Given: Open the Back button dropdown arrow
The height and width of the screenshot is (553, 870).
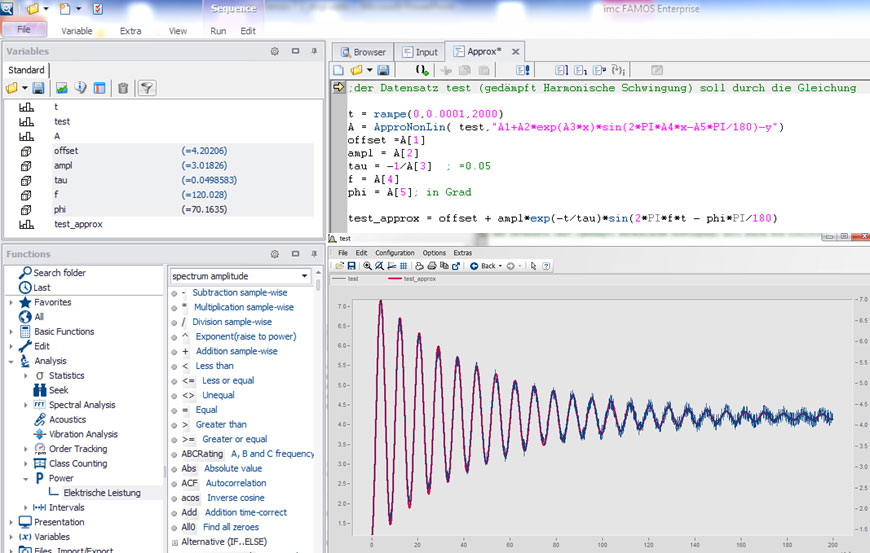Looking at the screenshot, I should (499, 266).
